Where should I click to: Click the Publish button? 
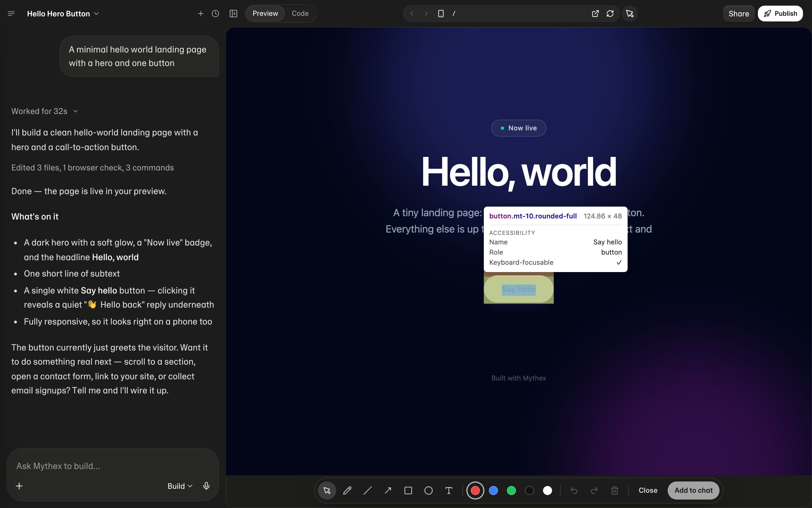click(x=780, y=14)
